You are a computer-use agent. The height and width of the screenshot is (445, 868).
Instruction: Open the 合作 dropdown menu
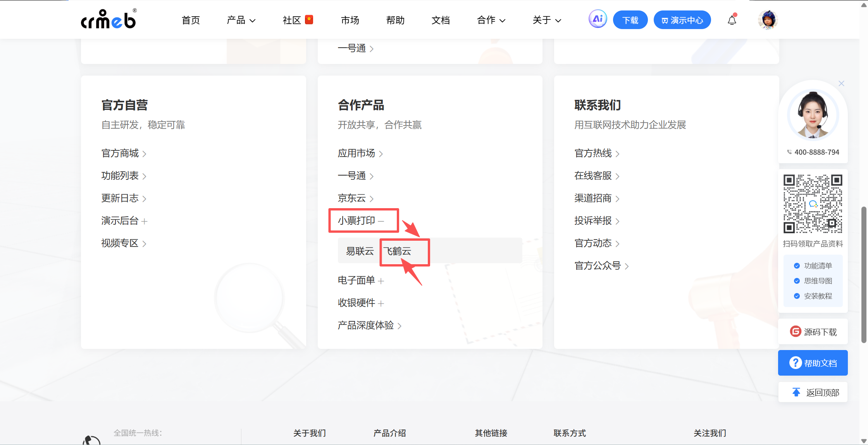(x=491, y=20)
